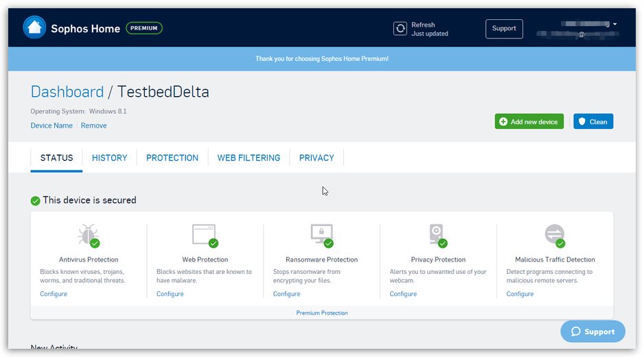Configure Web Protection
Screen dimensions: 644x357
pos(170,294)
